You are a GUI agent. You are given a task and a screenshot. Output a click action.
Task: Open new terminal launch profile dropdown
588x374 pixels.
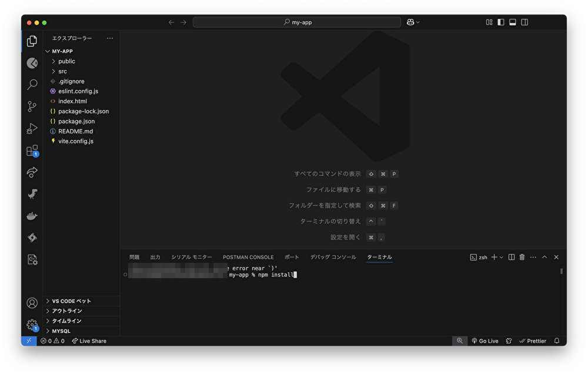tap(502, 257)
